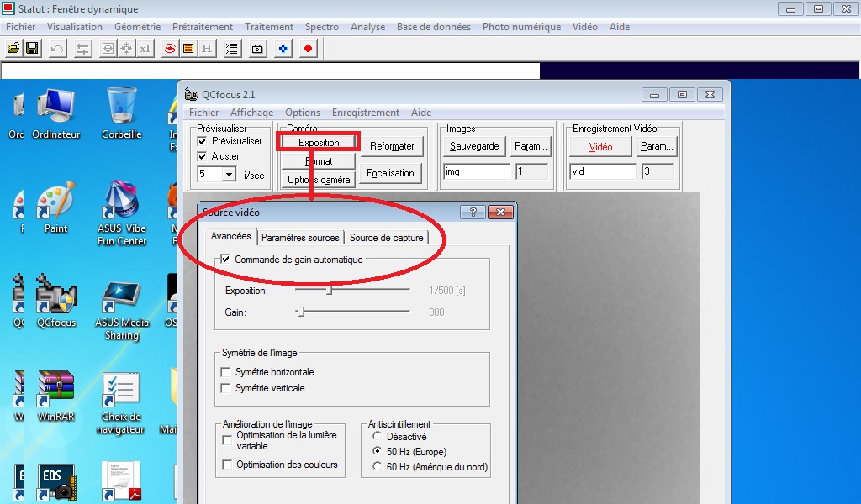Image resolution: width=861 pixels, height=504 pixels.
Task: Open the Options menu in QCfocus
Action: [x=303, y=113]
